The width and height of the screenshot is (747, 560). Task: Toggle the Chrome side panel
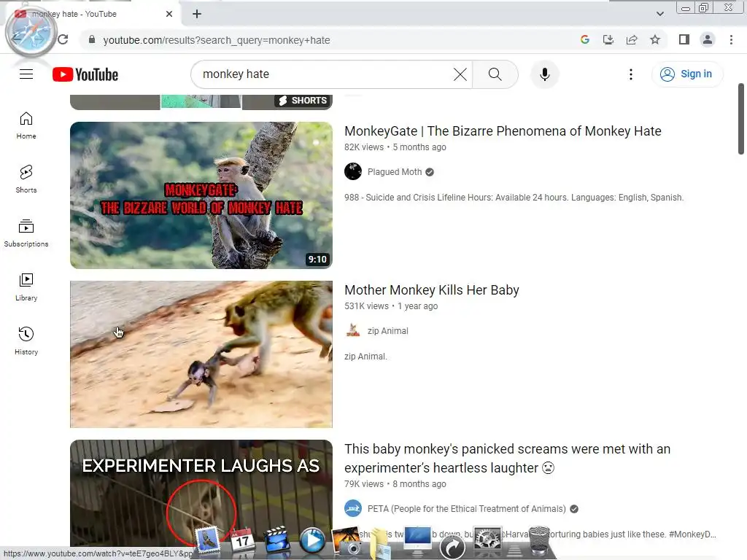tap(684, 39)
